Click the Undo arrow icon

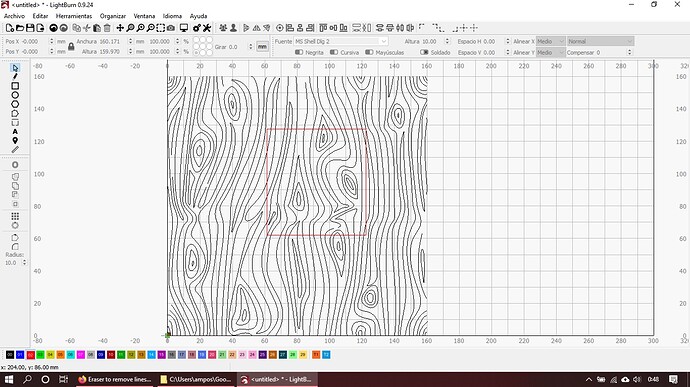tap(53, 28)
